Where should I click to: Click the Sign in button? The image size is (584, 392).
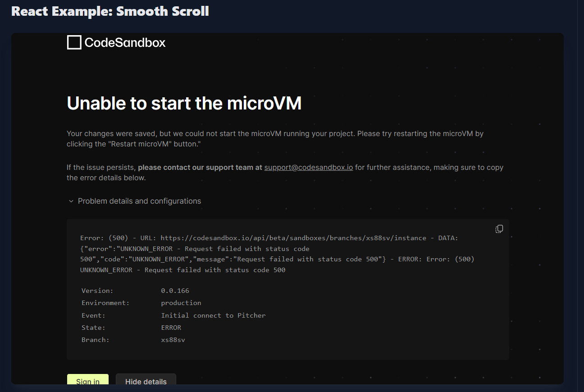coord(88,379)
